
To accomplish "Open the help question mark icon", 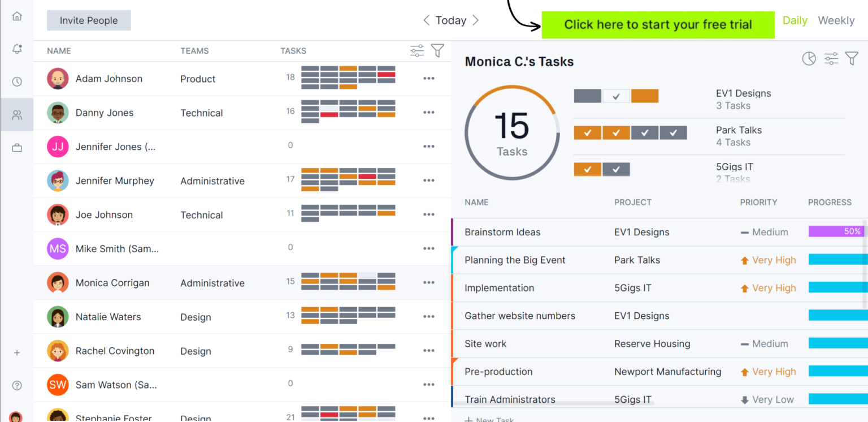I will (17, 385).
